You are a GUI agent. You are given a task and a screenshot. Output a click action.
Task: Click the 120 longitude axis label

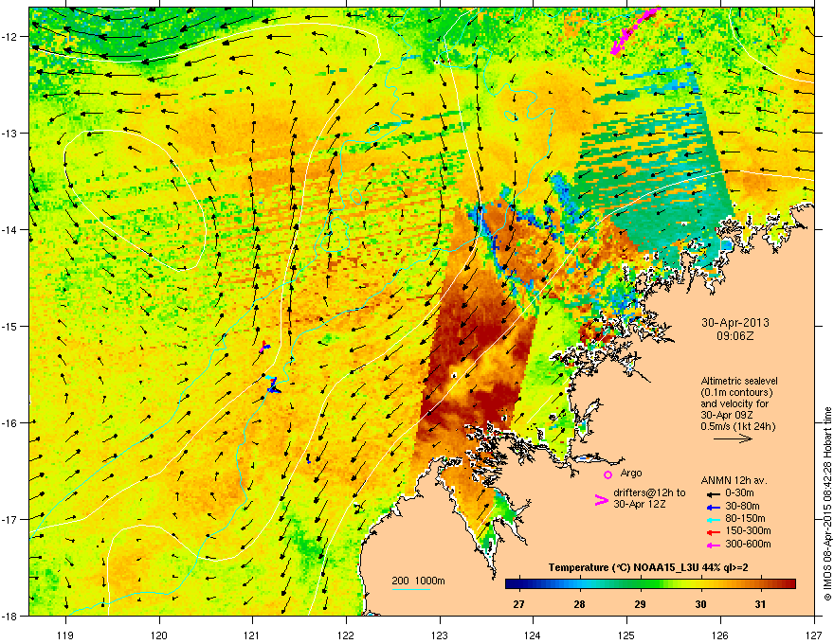(x=159, y=635)
